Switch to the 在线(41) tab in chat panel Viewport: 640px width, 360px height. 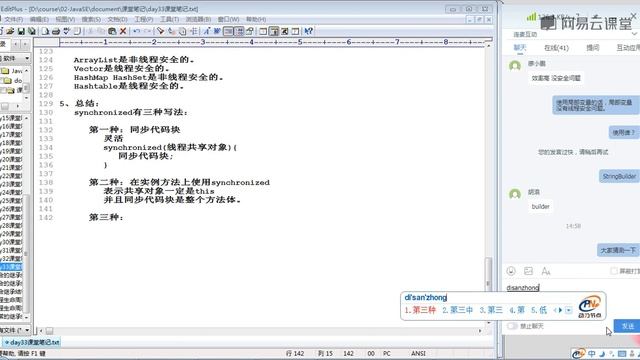(x=556, y=48)
